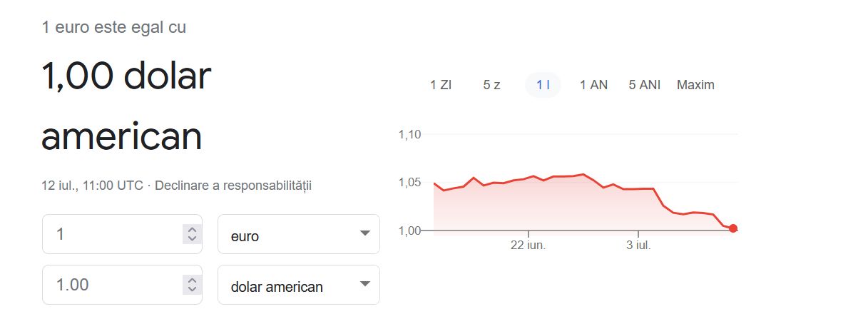
Task: Click the 3 iul. date marker on chart
Action: click(638, 245)
